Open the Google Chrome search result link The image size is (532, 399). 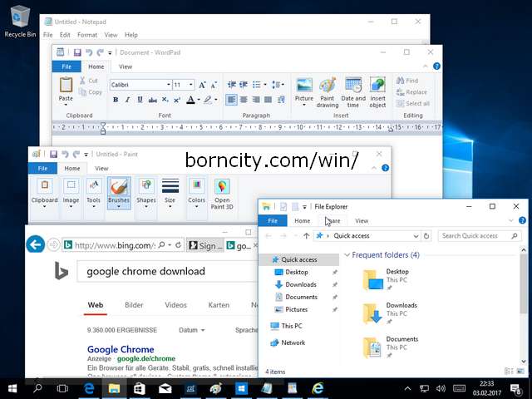pos(121,349)
